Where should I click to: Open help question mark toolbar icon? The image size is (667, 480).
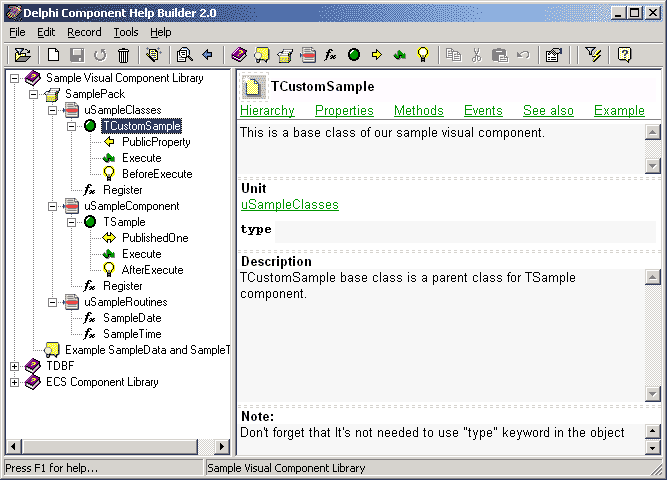point(624,55)
